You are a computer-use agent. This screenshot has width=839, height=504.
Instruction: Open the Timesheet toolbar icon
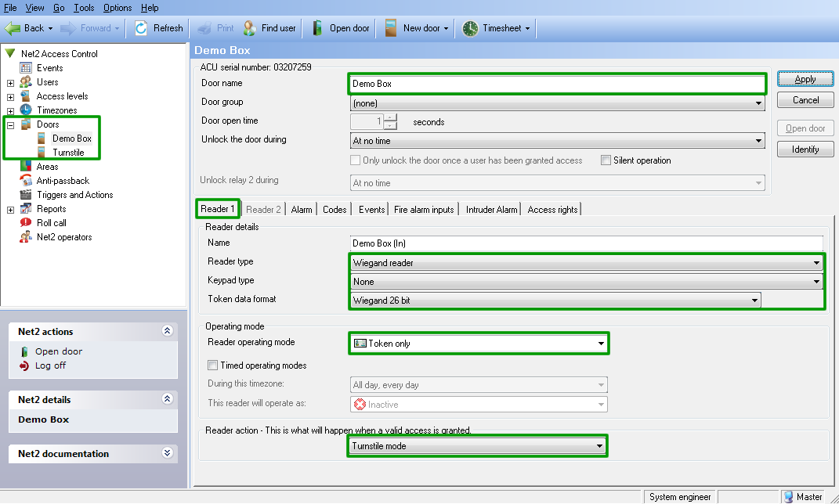tap(470, 28)
